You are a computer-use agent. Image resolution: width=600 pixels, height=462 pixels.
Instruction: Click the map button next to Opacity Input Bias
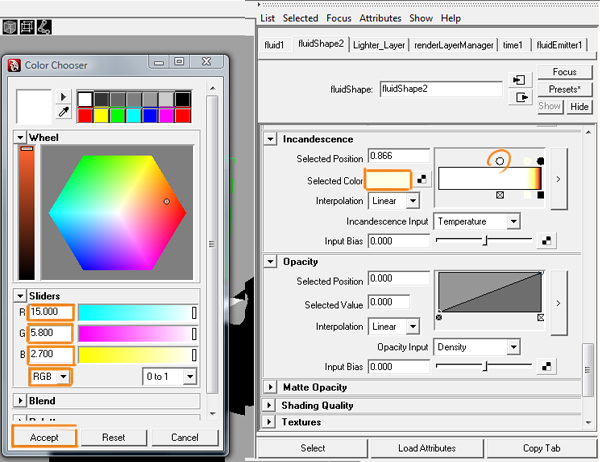click(546, 367)
